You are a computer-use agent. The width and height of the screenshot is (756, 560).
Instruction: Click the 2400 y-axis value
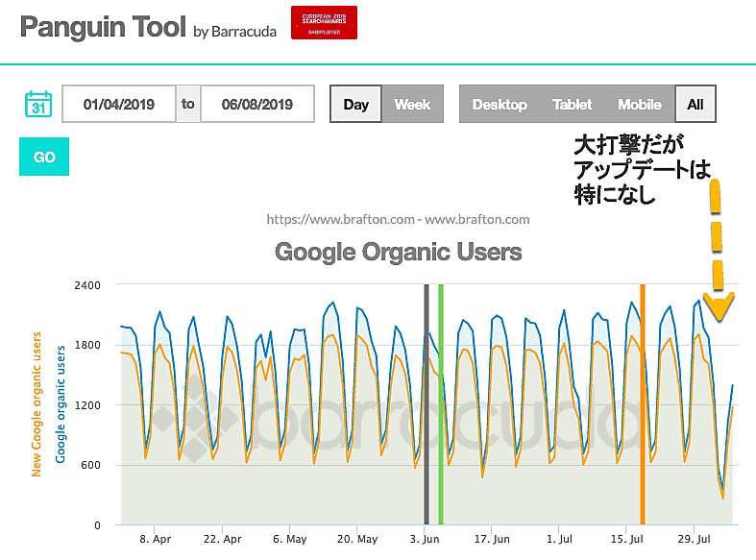coord(87,285)
